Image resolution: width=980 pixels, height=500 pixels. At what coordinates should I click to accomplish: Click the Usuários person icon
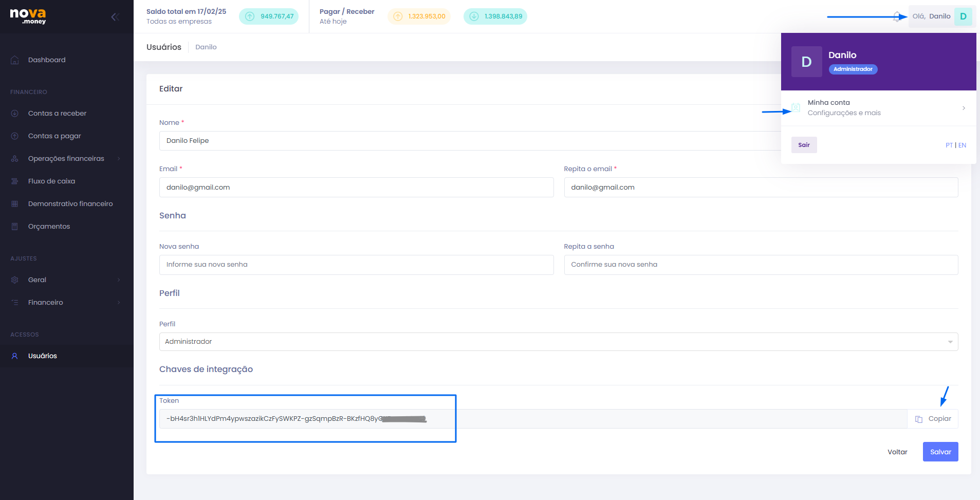click(x=15, y=356)
